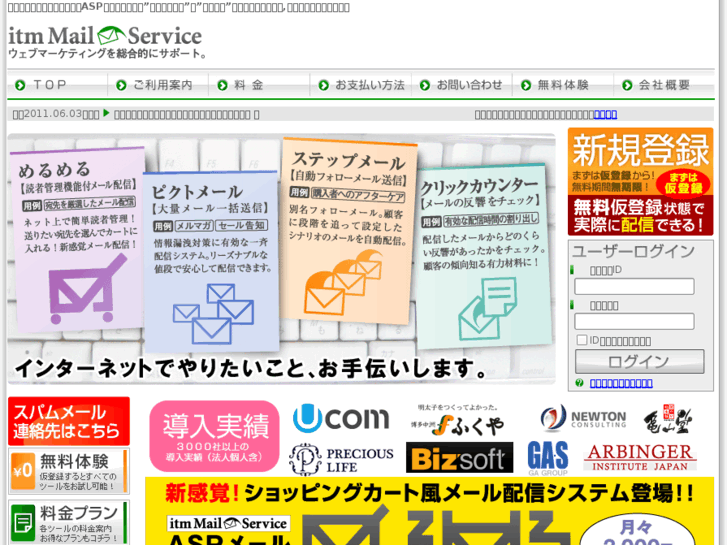Click the green question mark help icon
This screenshot has height=545, width=727.
pyautogui.click(x=579, y=383)
